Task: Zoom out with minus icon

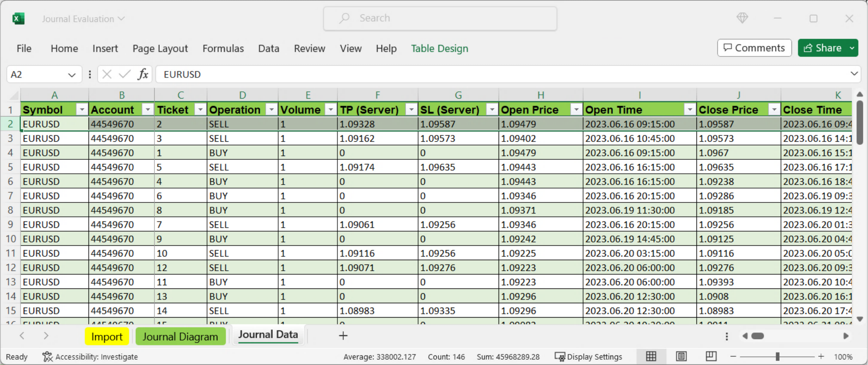Action: (733, 357)
